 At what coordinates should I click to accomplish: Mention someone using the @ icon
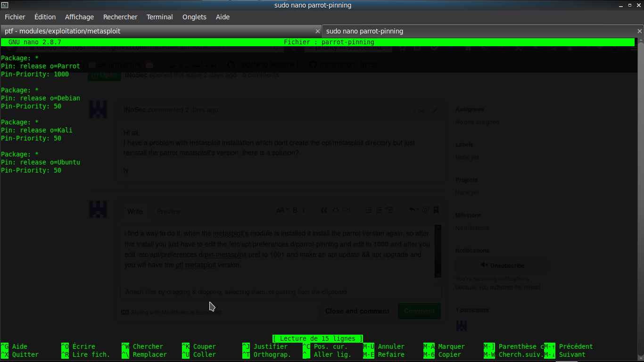tap(425, 210)
